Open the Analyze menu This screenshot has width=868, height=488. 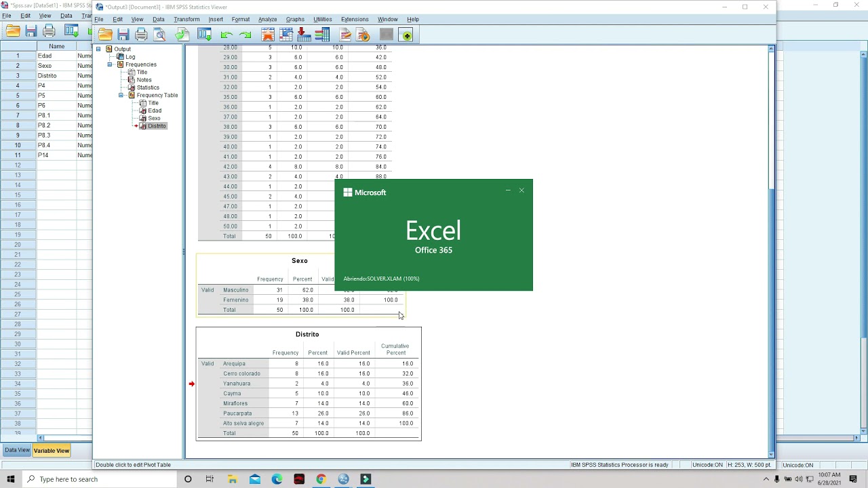tap(267, 19)
